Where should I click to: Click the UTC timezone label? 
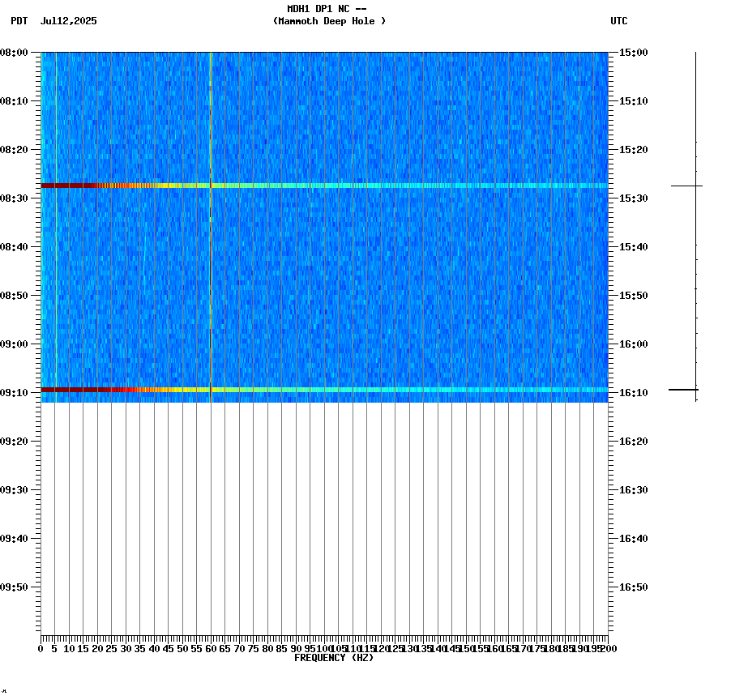coord(620,22)
